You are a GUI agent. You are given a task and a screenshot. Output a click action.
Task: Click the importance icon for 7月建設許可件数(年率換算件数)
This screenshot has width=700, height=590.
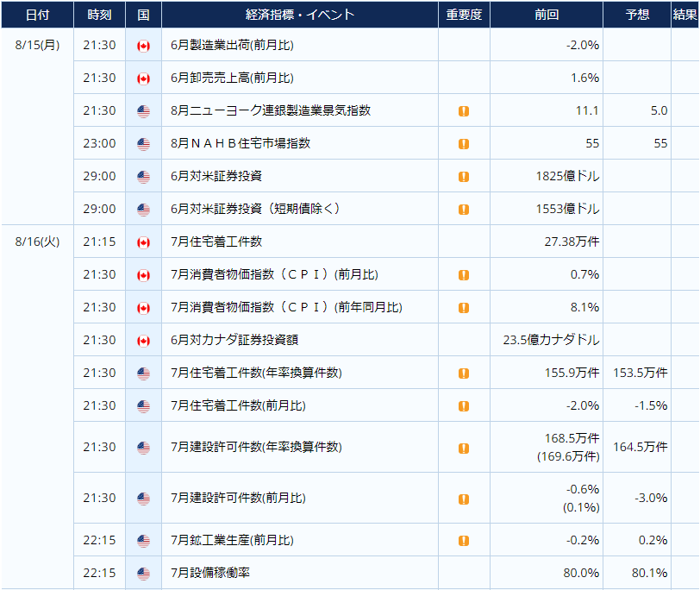pyautogui.click(x=464, y=448)
